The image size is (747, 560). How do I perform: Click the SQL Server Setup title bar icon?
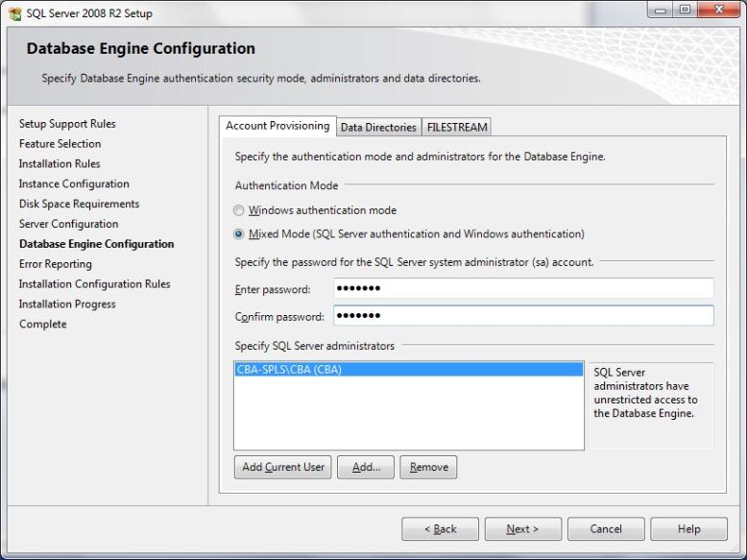click(14, 13)
